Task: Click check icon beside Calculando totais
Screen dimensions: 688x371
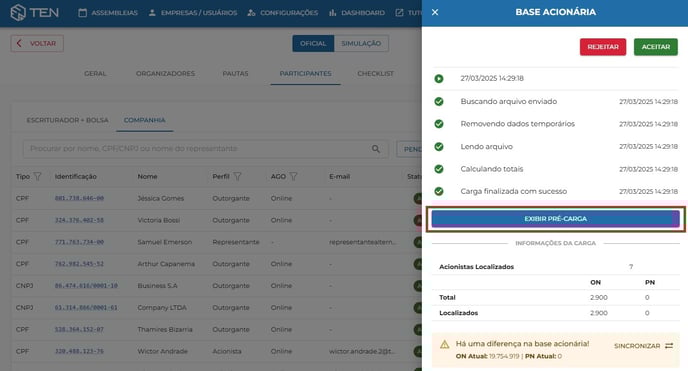Action: (439, 169)
